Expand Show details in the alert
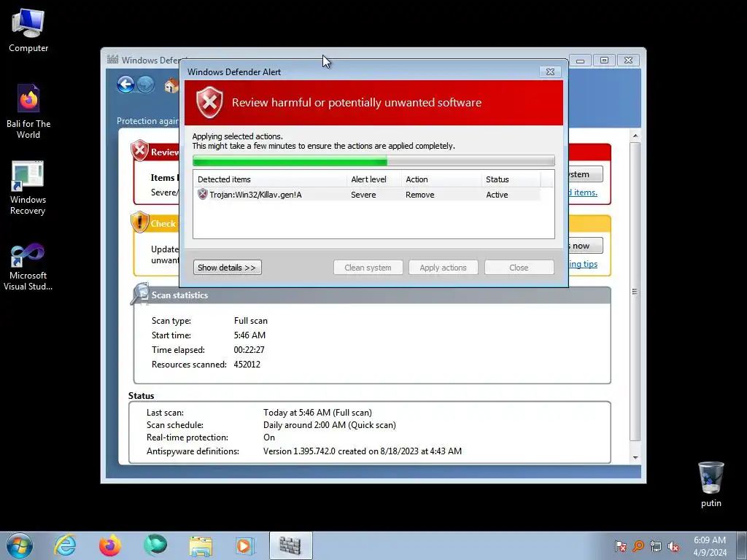Screen dimensions: 747x560 (x=228, y=267)
